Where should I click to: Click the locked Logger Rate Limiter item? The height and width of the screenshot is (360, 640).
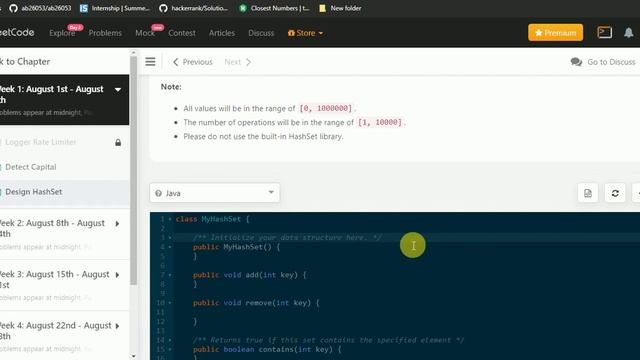tap(40, 142)
